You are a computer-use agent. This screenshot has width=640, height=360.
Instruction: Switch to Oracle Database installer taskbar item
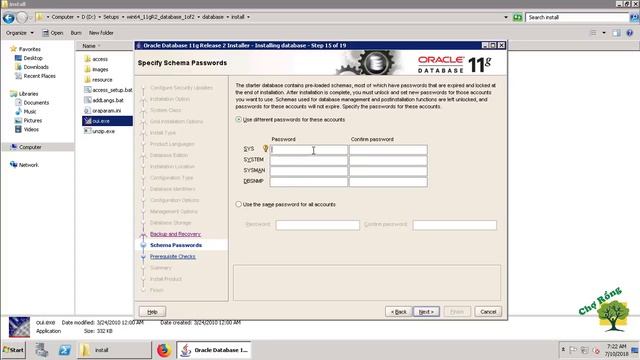(214, 350)
